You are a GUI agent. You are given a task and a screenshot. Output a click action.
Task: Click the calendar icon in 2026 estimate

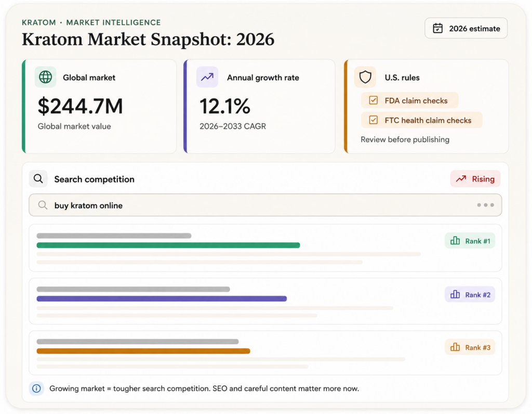tap(437, 28)
